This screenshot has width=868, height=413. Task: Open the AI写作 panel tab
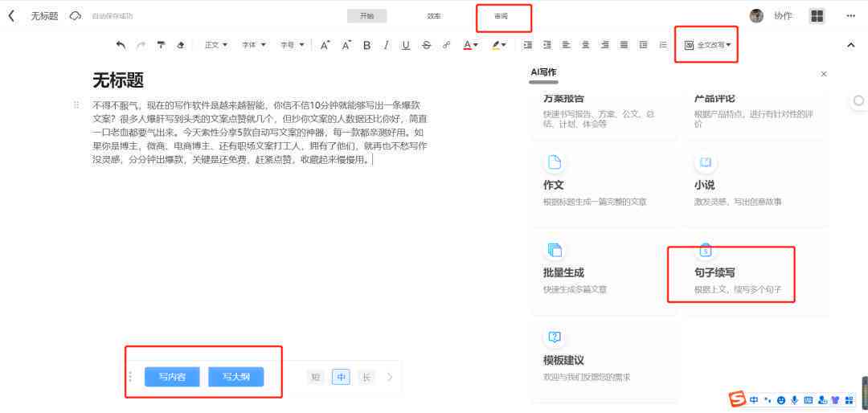tap(543, 72)
